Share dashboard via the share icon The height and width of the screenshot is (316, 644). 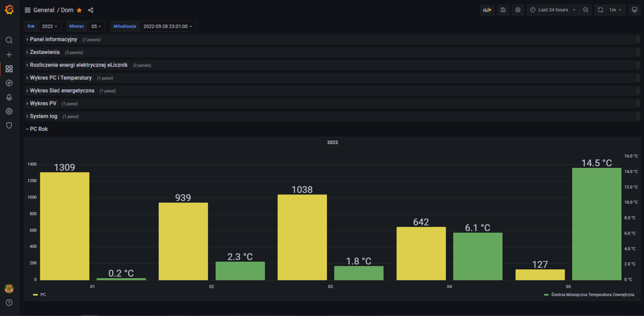pos(91,10)
